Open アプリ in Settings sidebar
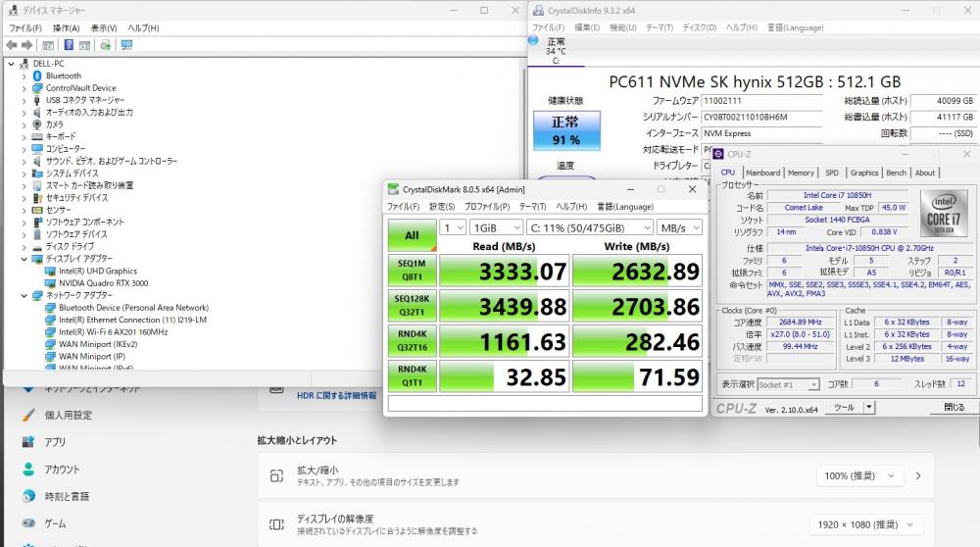Screen dimensions: 980x547 point(54,442)
